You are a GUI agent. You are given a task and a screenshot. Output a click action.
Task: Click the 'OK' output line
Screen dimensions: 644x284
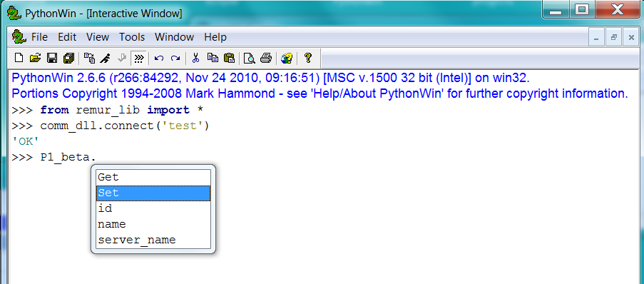click(x=26, y=141)
